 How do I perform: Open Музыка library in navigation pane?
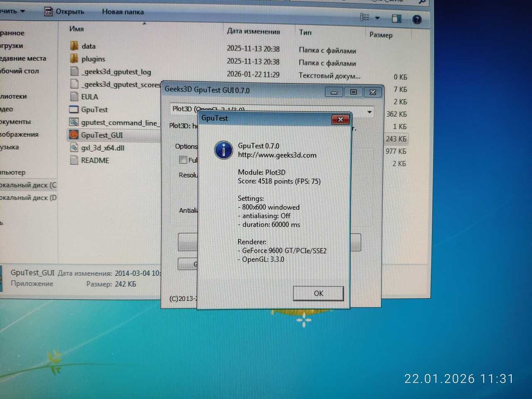(9, 147)
